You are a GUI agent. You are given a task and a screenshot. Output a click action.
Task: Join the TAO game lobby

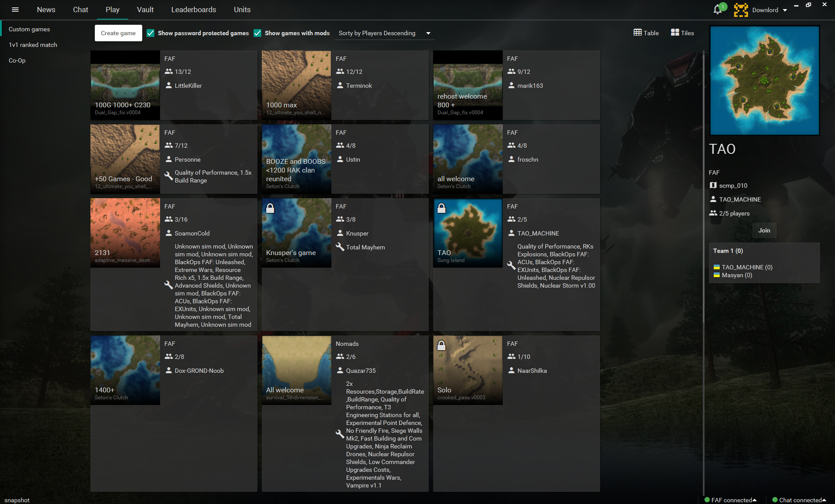pos(764,230)
